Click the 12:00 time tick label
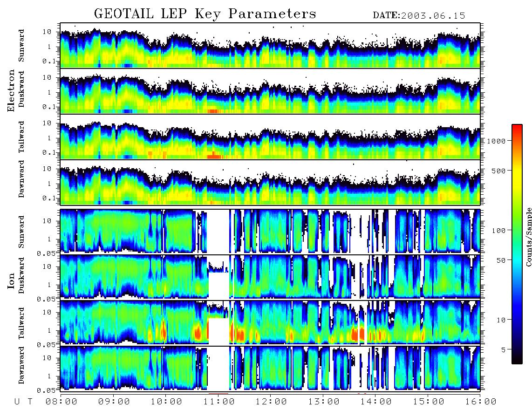532x410 pixels. [x=271, y=402]
